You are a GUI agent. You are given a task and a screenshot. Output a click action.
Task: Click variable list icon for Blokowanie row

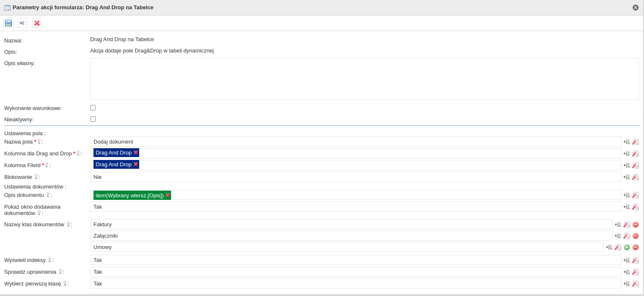pos(627,177)
